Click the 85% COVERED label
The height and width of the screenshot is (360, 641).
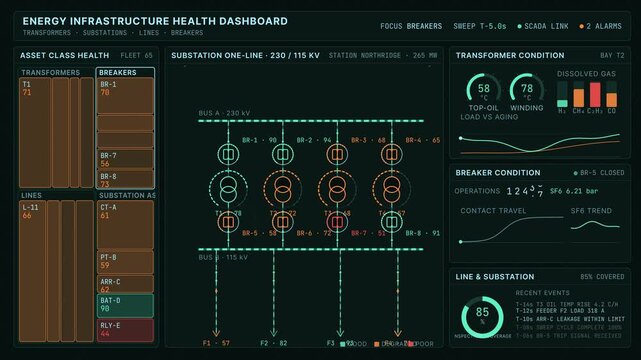click(x=602, y=277)
